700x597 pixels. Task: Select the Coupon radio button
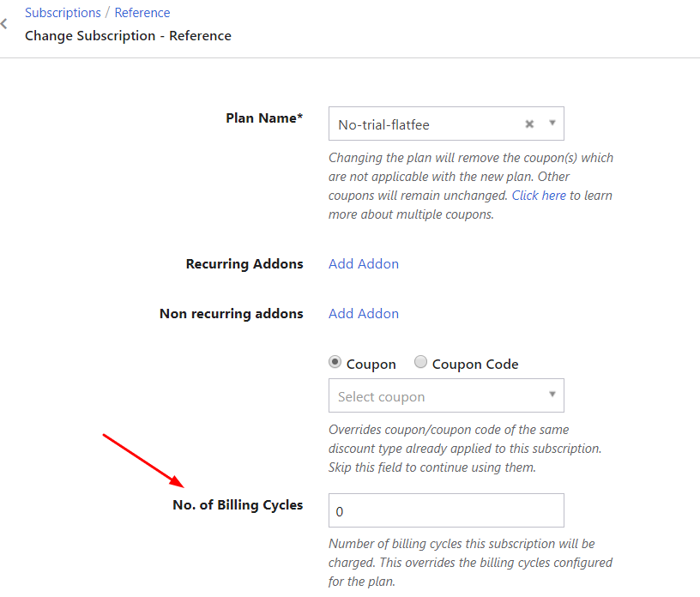point(335,363)
